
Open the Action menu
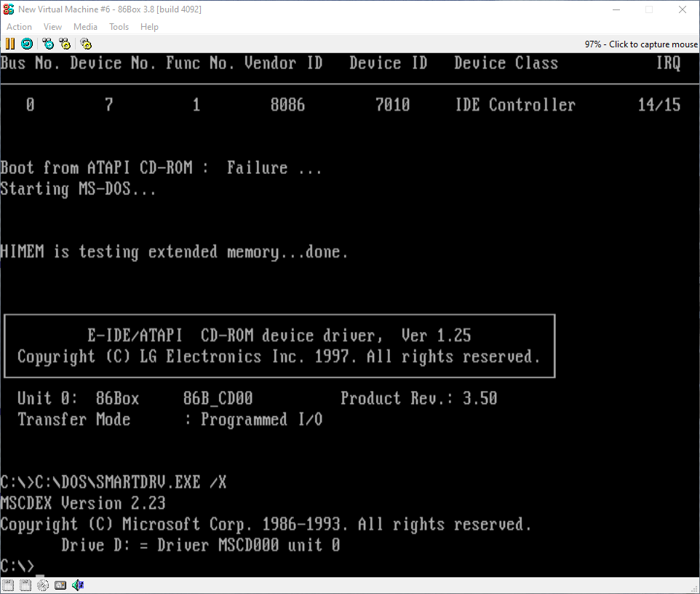coord(20,27)
